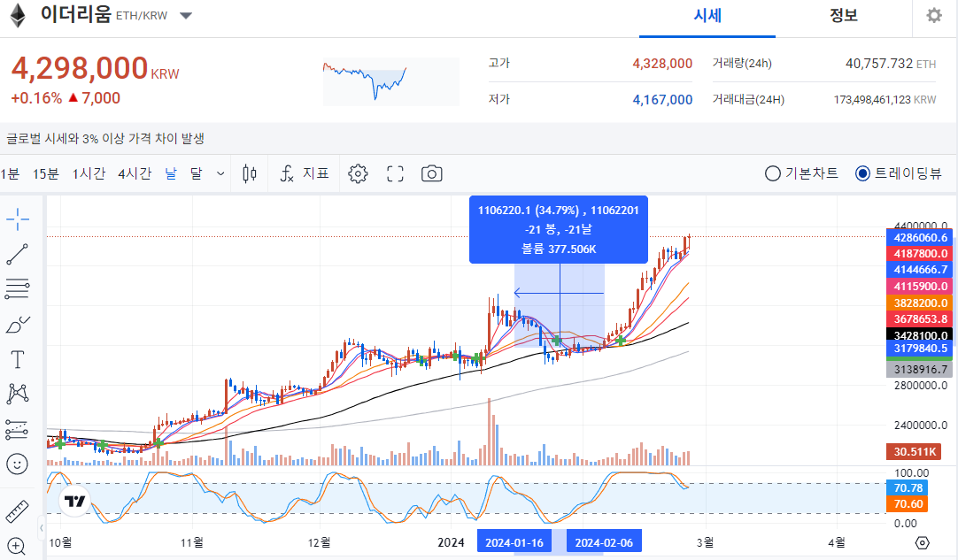
Task: Click the 3678653.8 price label
Action: (920, 318)
